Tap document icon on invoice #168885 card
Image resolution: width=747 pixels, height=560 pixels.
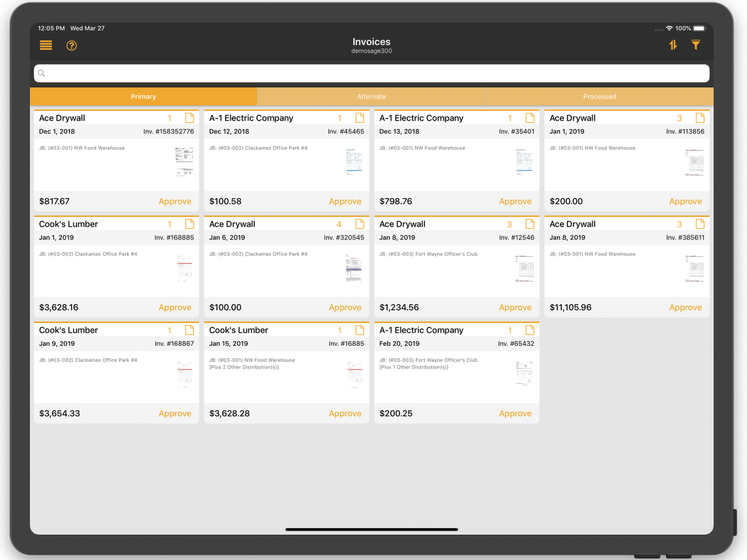pyautogui.click(x=189, y=224)
